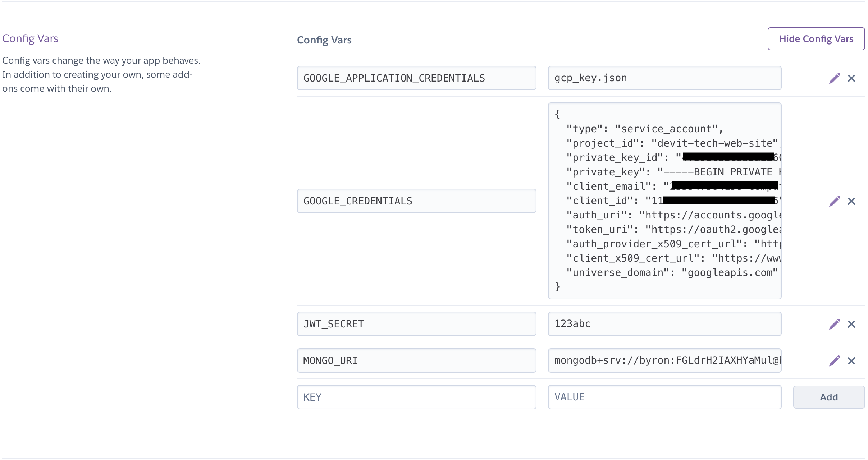Image resolution: width=868 pixels, height=460 pixels.
Task: Focus the new KEY input field
Action: tap(416, 397)
